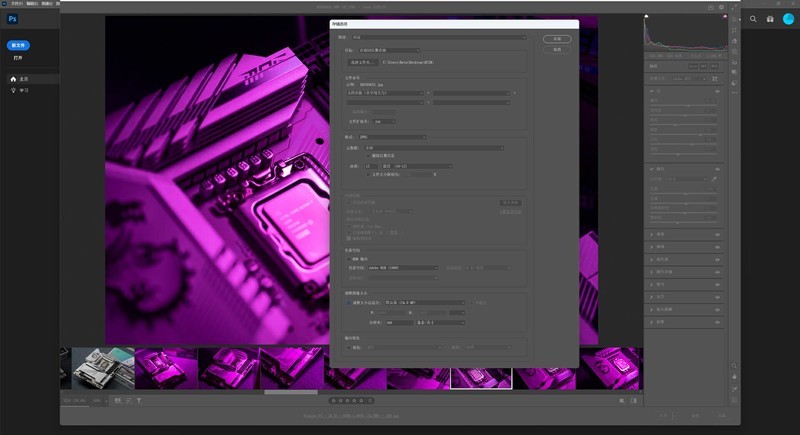Click the Camera Raw save image icon
The width and height of the screenshot is (800, 435).
(711, 7)
